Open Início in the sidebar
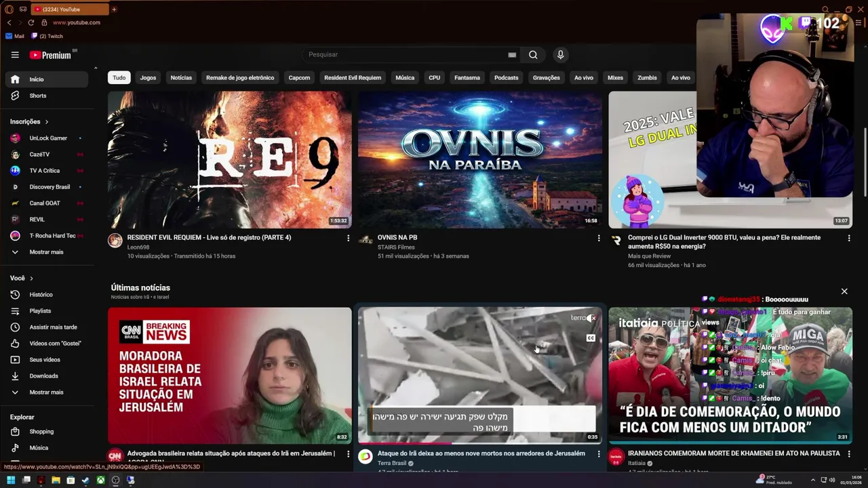This screenshot has width=868, height=488. point(47,79)
